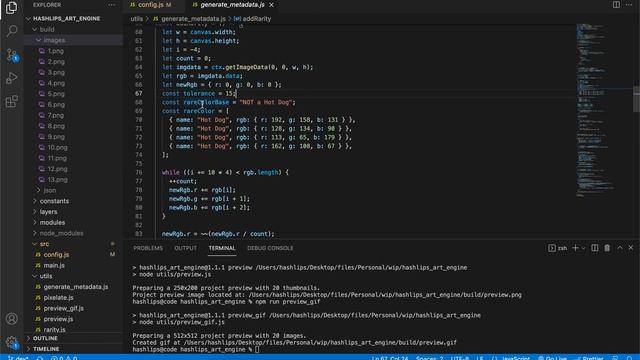Open the Extensions view icon

pos(12,101)
